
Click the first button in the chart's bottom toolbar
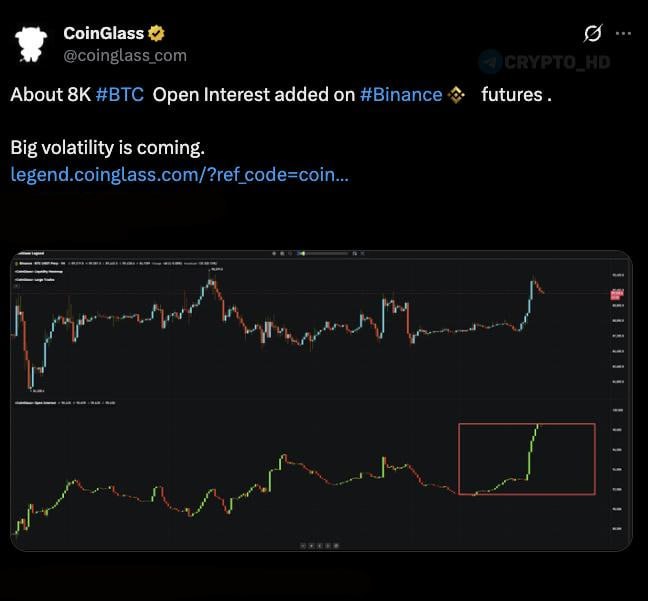pyautogui.click(x=302, y=545)
